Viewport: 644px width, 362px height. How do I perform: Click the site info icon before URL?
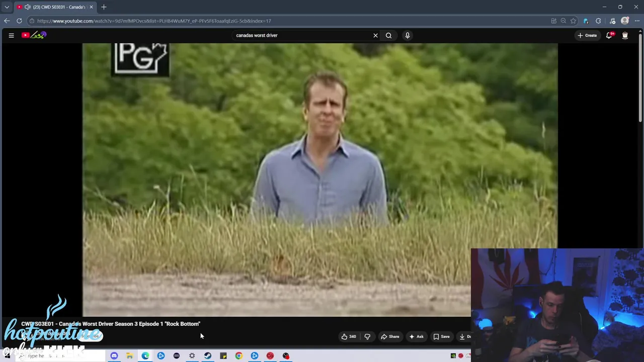[32, 21]
